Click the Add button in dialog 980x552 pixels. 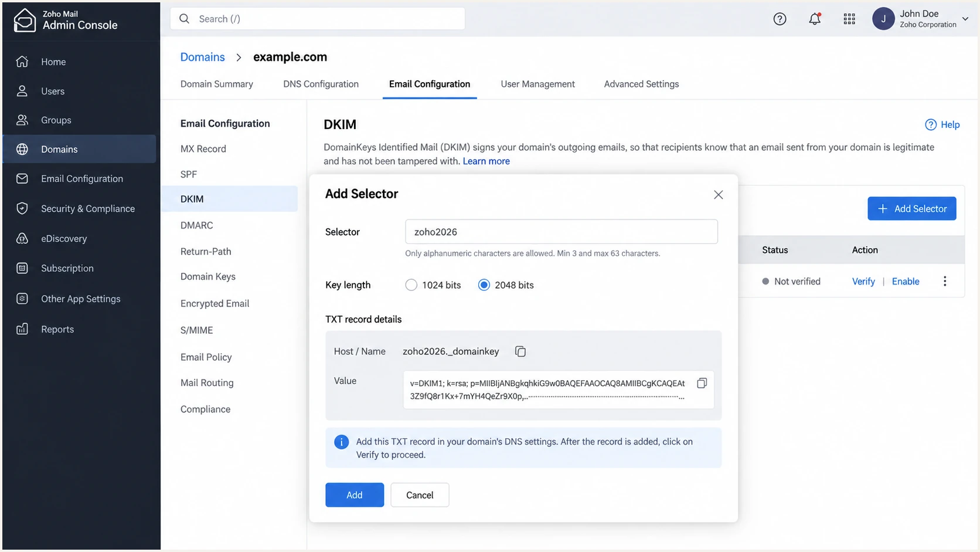click(355, 495)
